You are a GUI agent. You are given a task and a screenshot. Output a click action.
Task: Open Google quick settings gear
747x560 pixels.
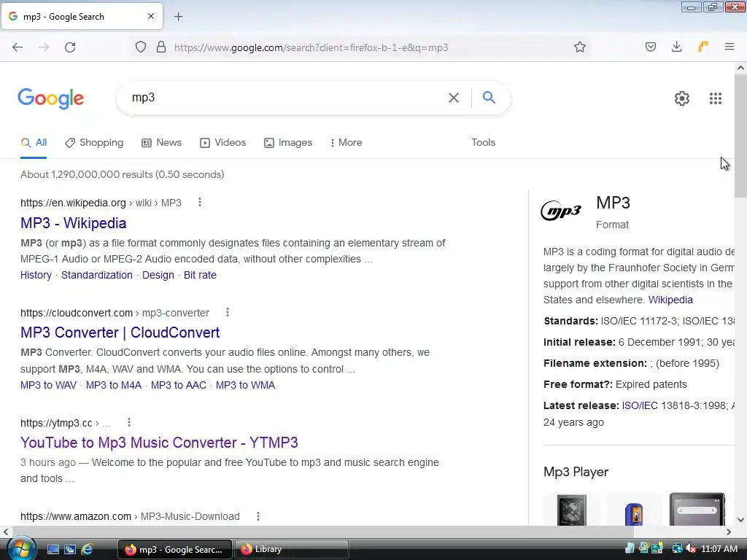tap(682, 98)
